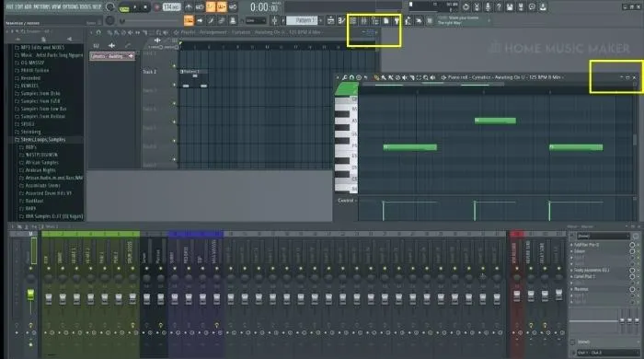
Task: Select the delete circle-slash tool in piano roll
Action: point(397,77)
